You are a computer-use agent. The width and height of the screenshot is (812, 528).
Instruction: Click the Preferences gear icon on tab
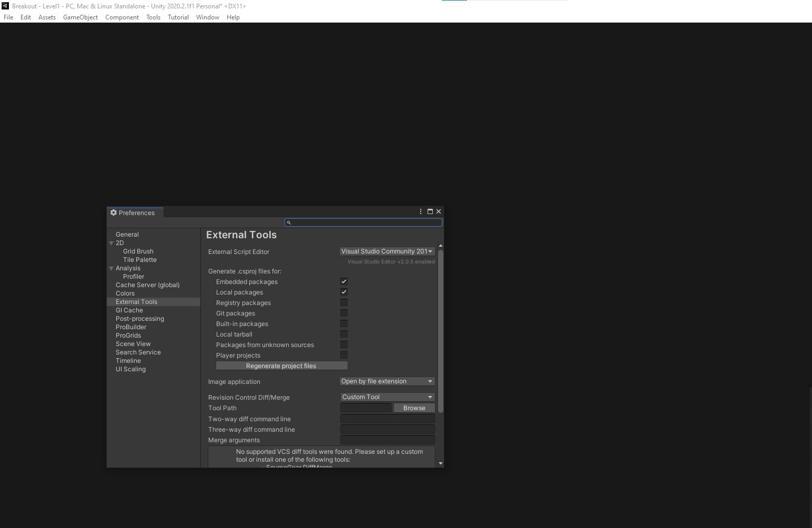[113, 212]
